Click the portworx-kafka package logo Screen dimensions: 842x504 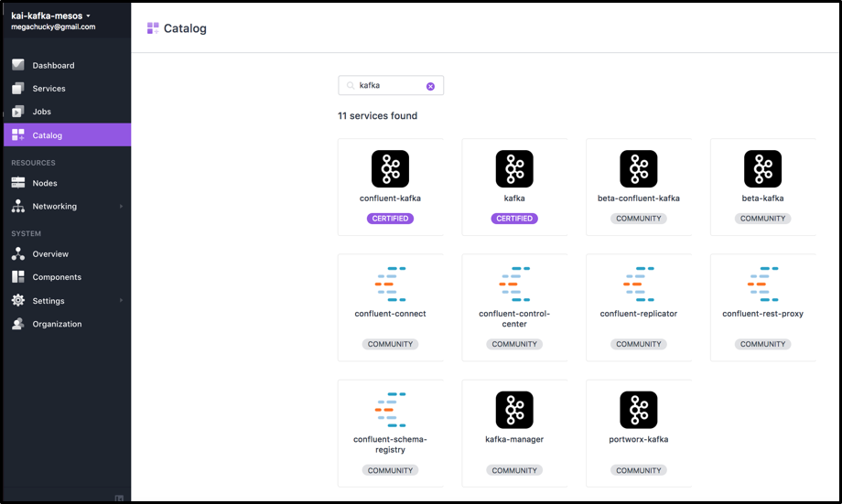pos(639,410)
